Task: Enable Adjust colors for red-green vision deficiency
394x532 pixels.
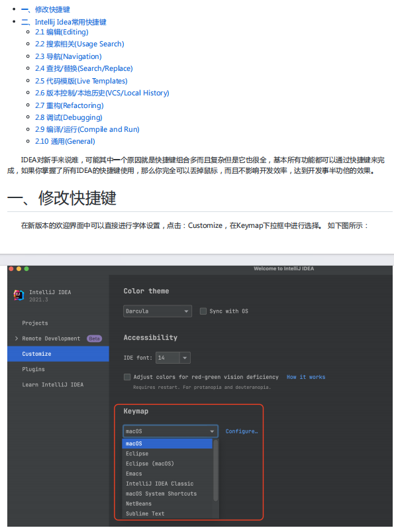Action: coord(127,377)
